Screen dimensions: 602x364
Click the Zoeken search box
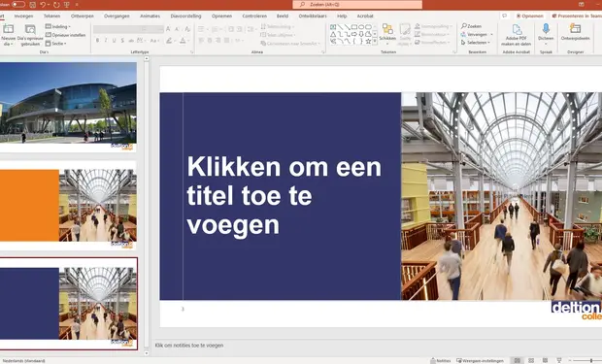357,4
